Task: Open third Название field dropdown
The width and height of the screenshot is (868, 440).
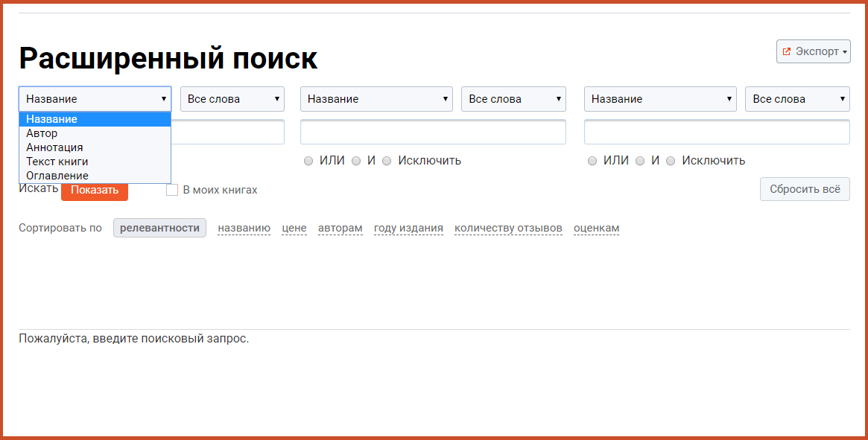Action: click(x=660, y=99)
